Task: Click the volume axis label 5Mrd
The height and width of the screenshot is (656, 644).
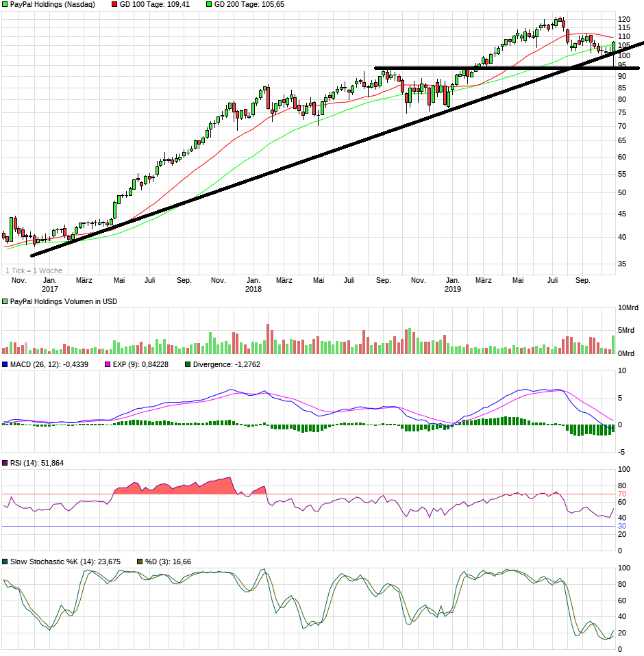Action: (x=626, y=331)
